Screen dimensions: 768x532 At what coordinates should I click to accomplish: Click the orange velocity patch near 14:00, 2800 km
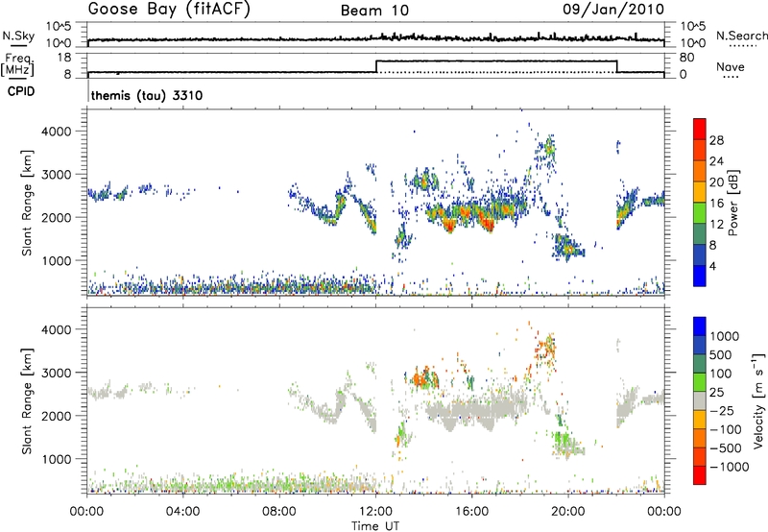419,379
